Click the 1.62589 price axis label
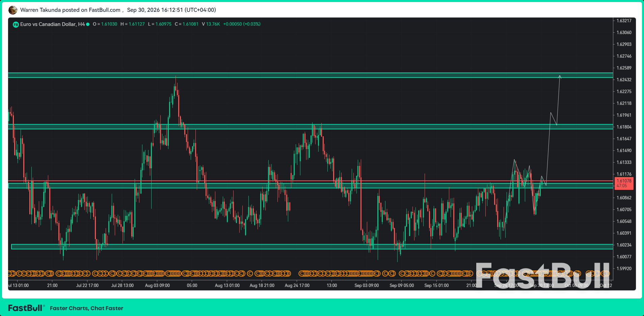 click(624, 68)
